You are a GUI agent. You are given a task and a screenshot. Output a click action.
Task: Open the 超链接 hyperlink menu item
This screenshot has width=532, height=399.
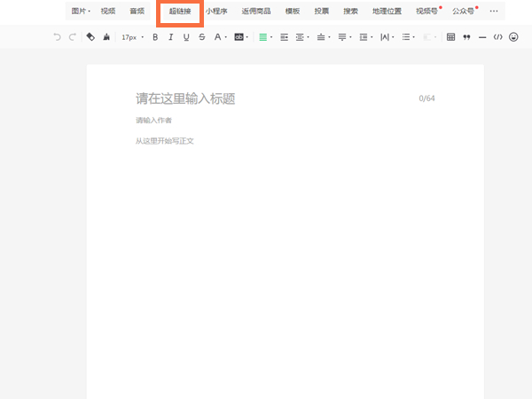(180, 12)
